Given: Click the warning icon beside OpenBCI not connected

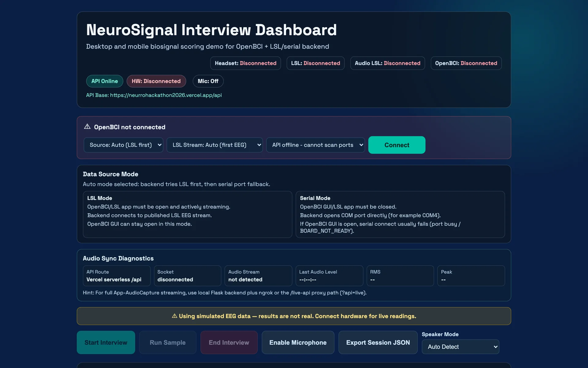Looking at the screenshot, I should (87, 127).
